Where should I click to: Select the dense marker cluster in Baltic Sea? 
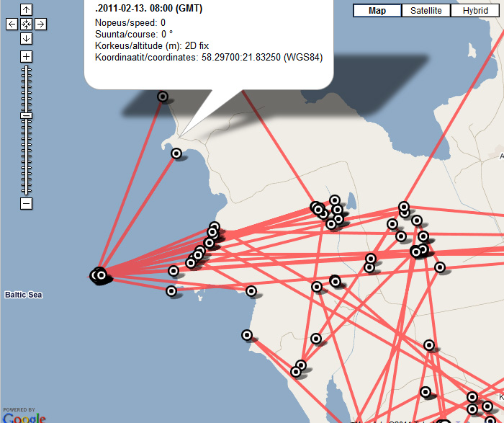pos(100,275)
